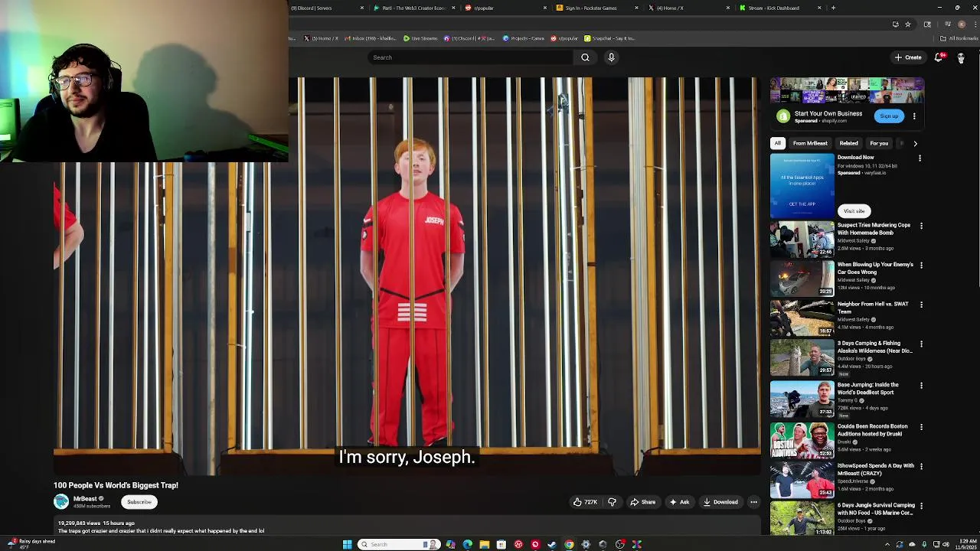Switch to Stream - Kick Dashboard tab
980x551 pixels.
pos(779,8)
